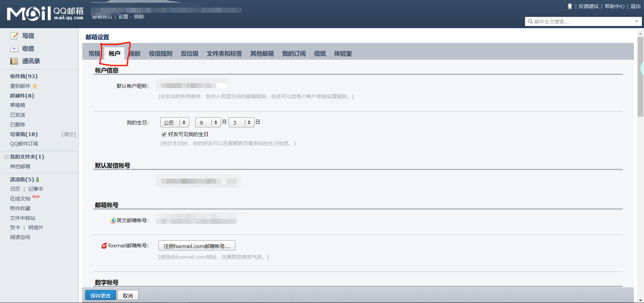Open the search box dropdown arrow
This screenshot has width=644, height=303.
[x=637, y=21]
